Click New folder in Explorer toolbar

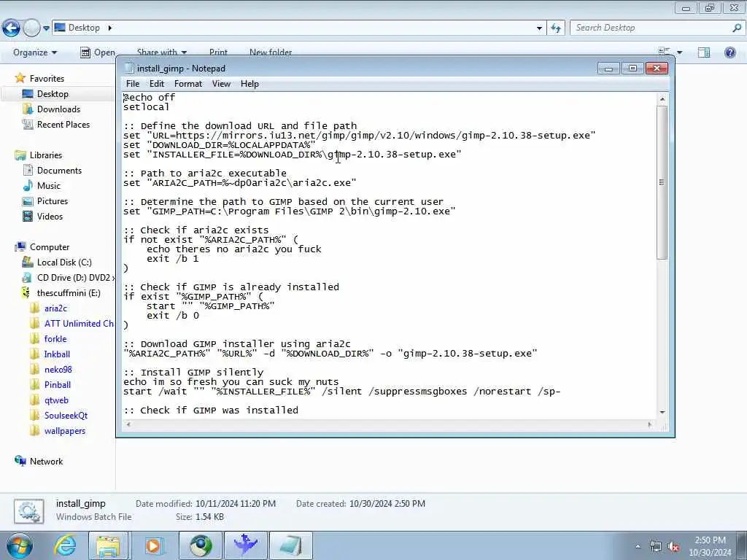point(271,52)
